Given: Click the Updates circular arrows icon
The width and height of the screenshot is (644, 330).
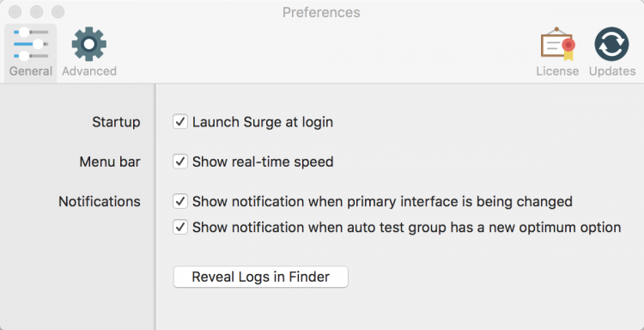Looking at the screenshot, I should tap(612, 44).
